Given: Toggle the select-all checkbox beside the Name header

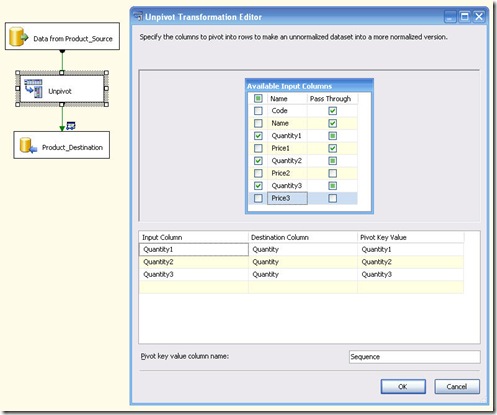Looking at the screenshot, I should 258,98.
